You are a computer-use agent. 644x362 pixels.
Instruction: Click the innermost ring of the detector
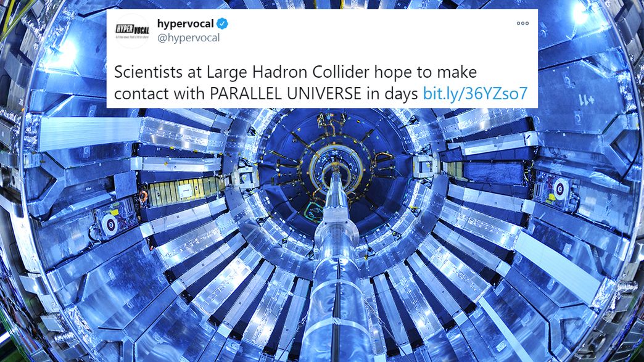click(336, 168)
